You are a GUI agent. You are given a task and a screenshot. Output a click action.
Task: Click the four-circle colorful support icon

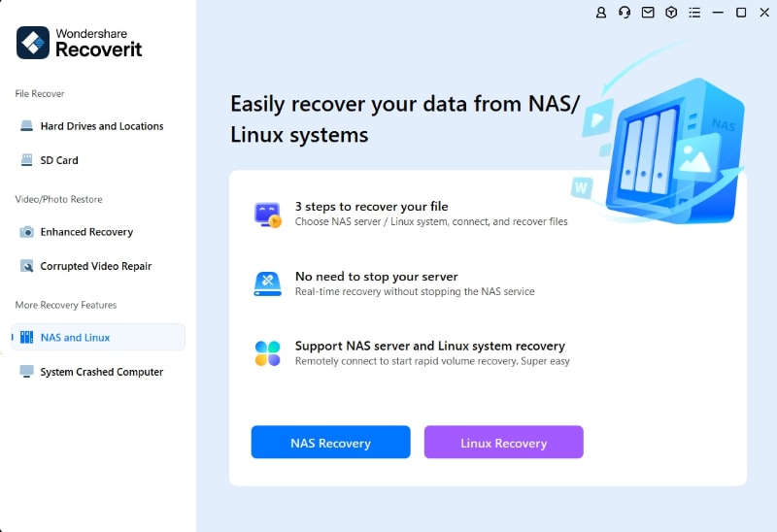[267, 353]
